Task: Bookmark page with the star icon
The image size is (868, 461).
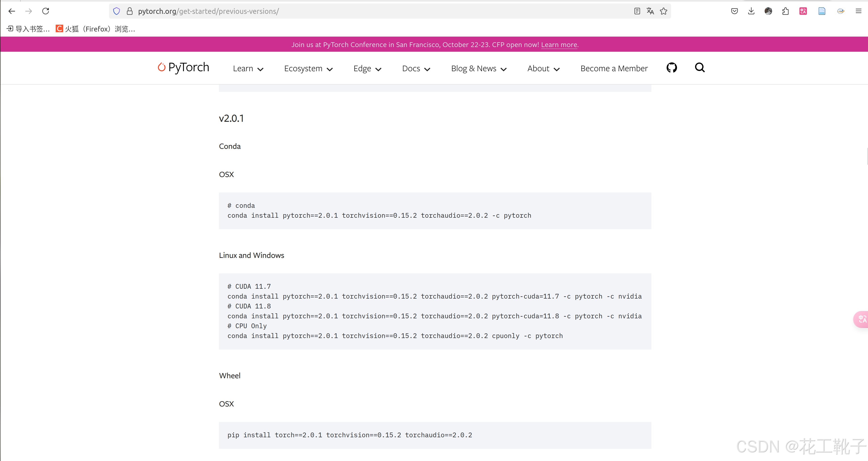Action: [664, 11]
